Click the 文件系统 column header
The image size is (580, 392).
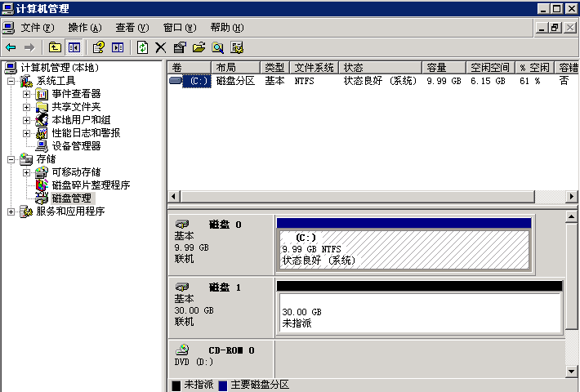[315, 67]
